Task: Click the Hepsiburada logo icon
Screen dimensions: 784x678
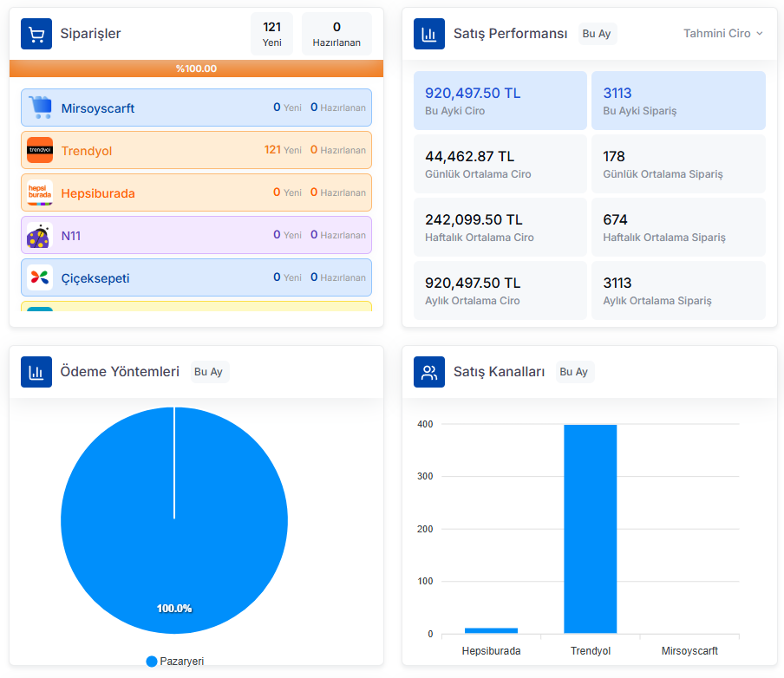Action: coord(40,192)
